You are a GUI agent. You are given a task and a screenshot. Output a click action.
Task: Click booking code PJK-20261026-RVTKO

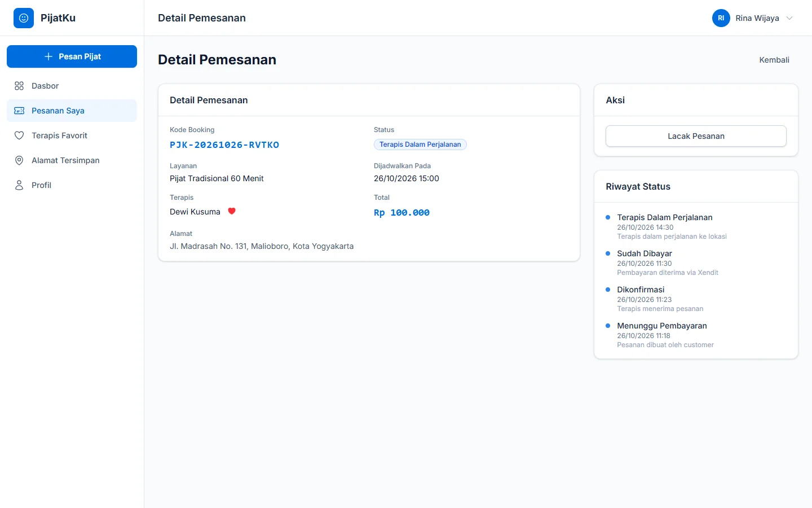pos(224,145)
